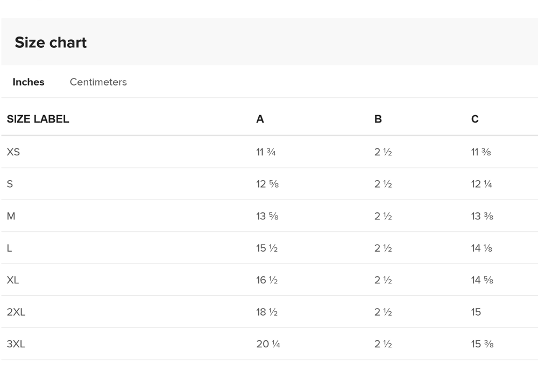Click column header B
The image size is (538, 392).
tap(378, 119)
